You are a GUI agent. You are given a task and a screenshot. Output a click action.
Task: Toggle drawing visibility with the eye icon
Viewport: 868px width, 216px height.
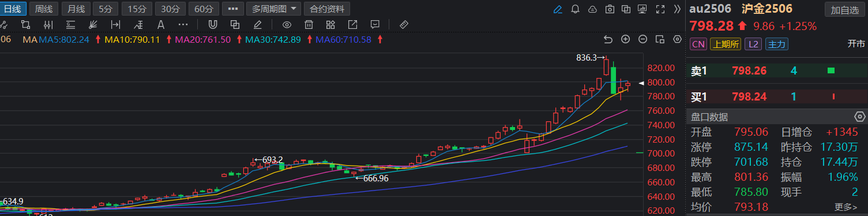pyautogui.click(x=287, y=24)
